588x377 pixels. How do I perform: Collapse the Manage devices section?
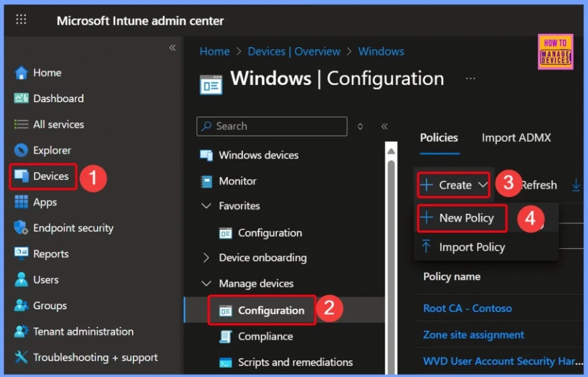coord(206,283)
